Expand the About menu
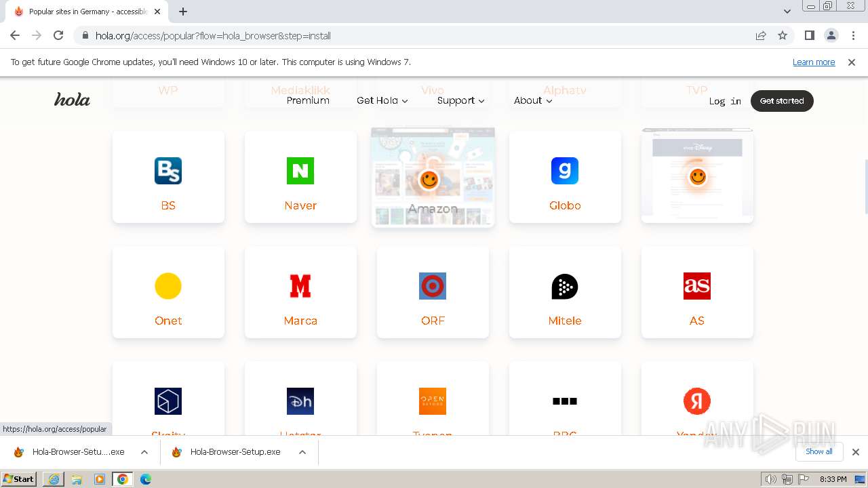 tap(533, 100)
